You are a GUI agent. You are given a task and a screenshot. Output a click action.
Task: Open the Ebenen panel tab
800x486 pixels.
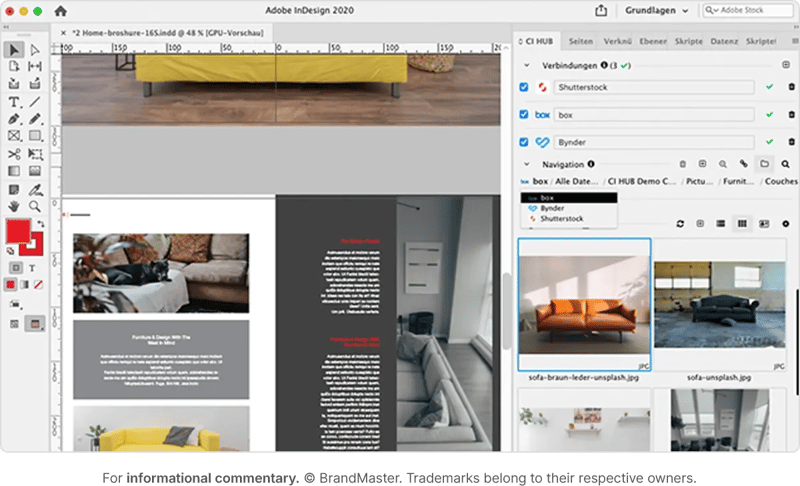point(653,41)
